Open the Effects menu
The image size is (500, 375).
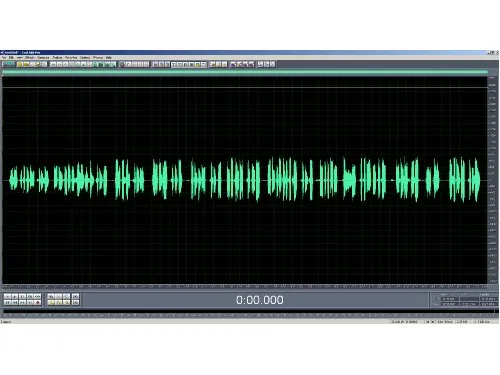tap(29, 57)
